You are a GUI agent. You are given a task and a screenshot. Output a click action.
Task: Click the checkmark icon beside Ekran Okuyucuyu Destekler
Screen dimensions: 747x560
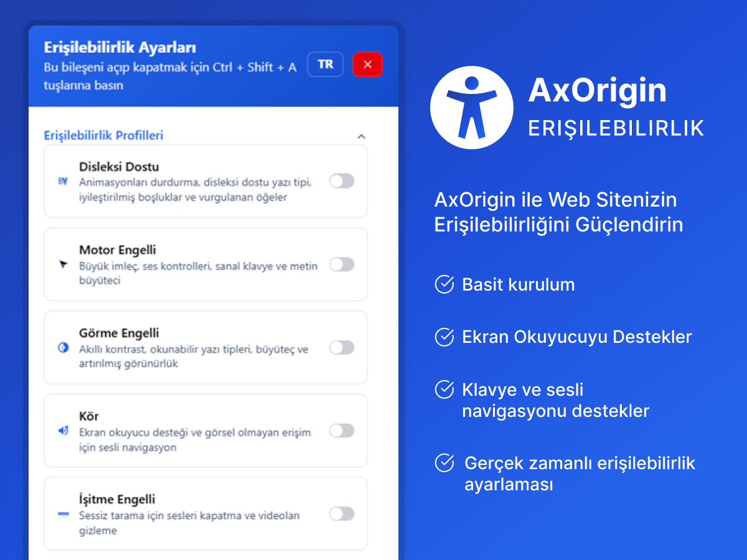tap(444, 337)
